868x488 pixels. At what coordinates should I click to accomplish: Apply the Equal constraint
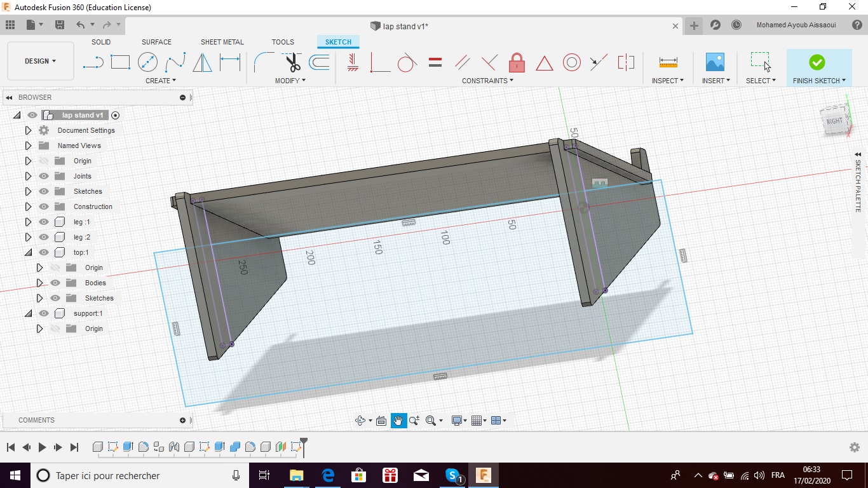tap(435, 62)
